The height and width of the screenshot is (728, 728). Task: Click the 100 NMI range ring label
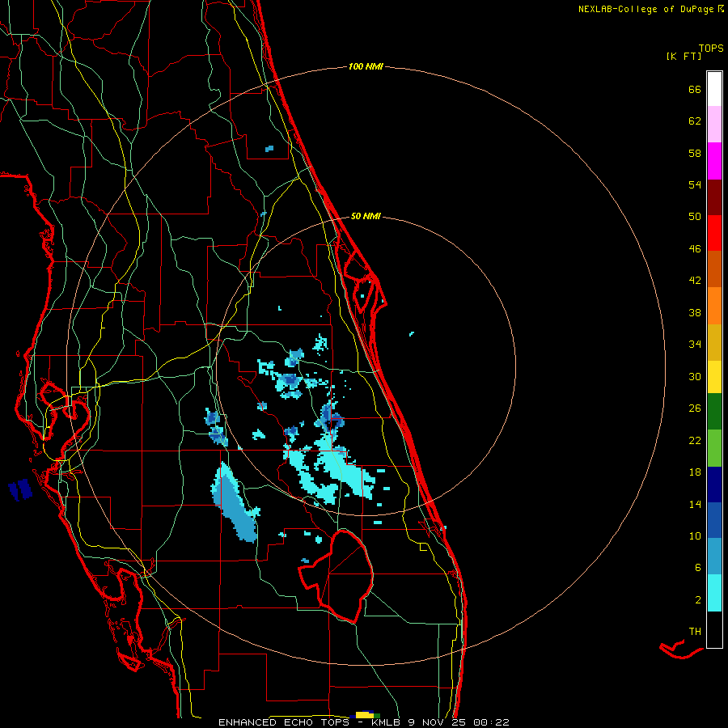click(366, 67)
